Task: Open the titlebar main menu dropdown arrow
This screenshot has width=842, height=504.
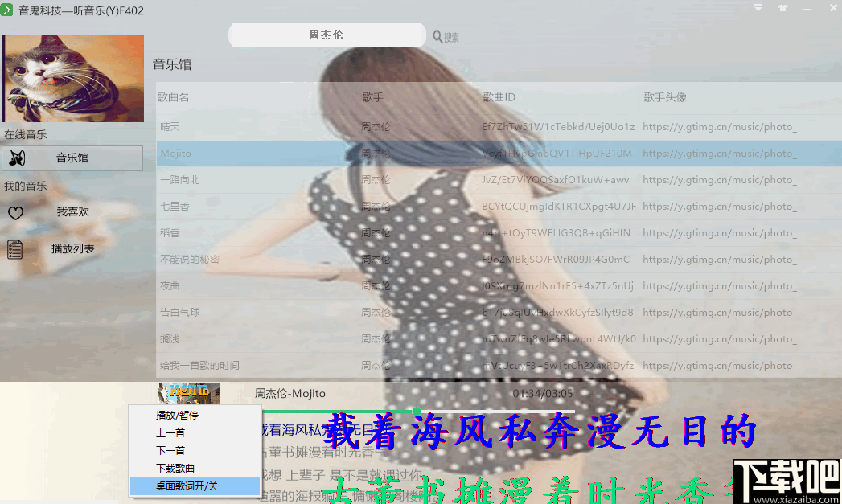Action: point(758,7)
